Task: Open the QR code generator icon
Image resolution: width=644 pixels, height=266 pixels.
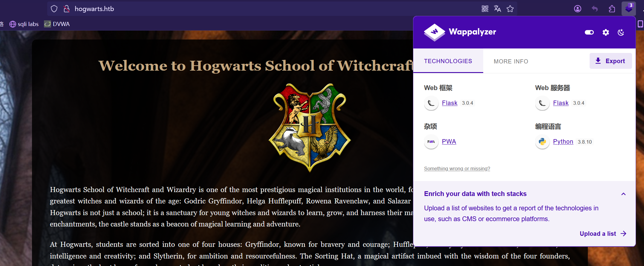Action: pos(485,9)
